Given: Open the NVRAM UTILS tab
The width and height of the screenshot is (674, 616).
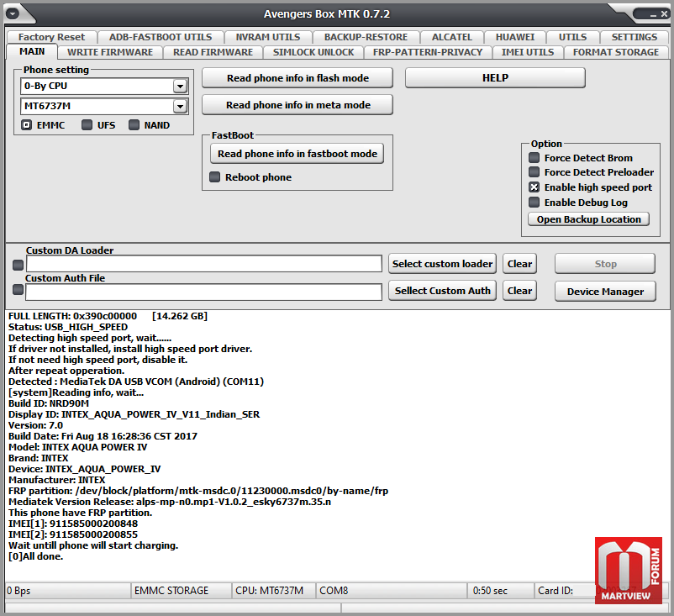Looking at the screenshot, I should (268, 37).
